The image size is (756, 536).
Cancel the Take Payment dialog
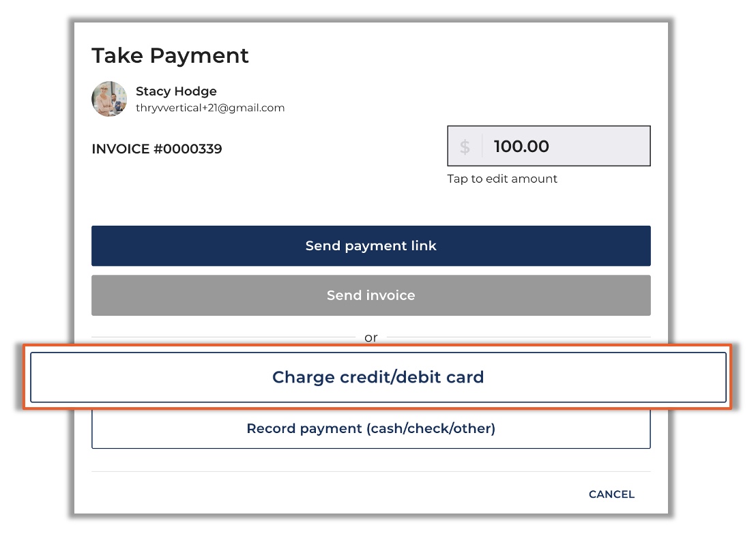pos(611,494)
